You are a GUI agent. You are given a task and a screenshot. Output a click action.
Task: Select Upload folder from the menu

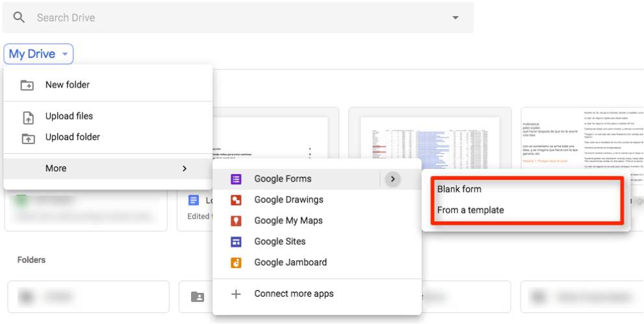[x=108, y=138]
